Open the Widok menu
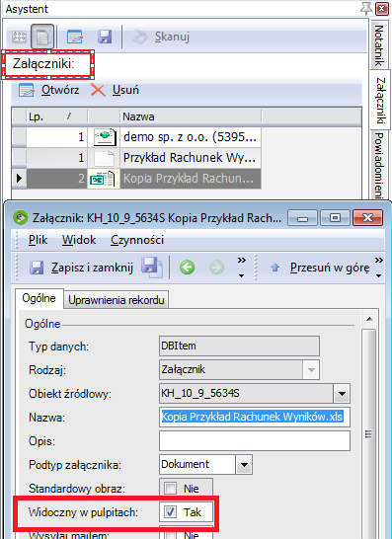 pos(79,240)
